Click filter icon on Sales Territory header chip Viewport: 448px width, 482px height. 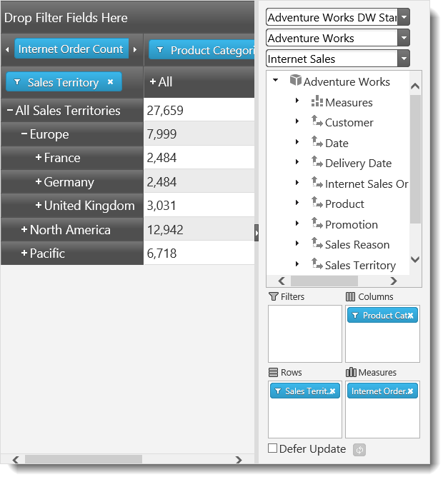point(17,83)
